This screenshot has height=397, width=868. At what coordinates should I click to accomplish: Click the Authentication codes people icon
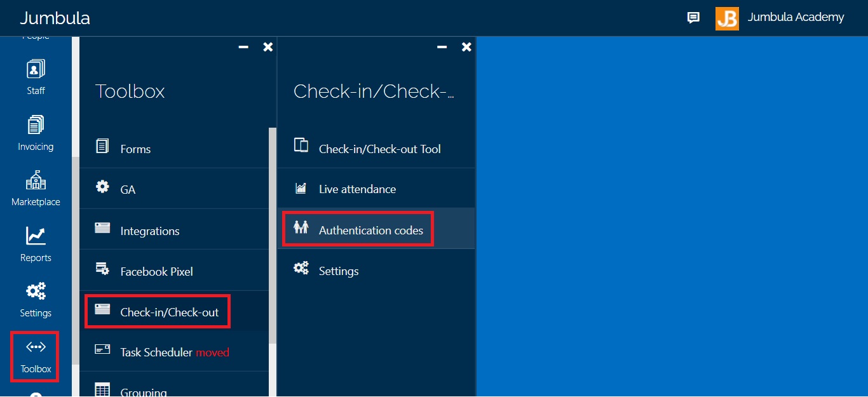301,227
